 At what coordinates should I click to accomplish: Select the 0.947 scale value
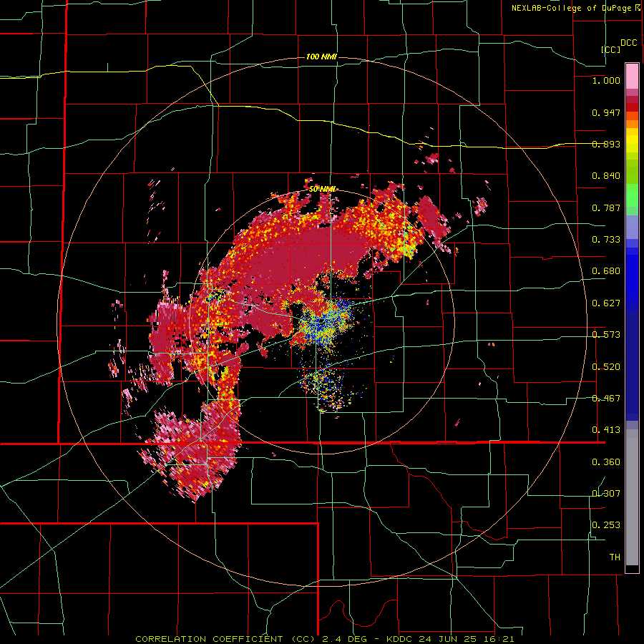(606, 112)
